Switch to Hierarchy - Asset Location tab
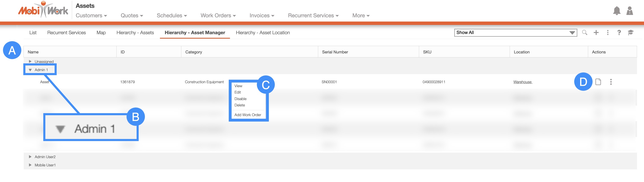The image size is (644, 182). [263, 33]
